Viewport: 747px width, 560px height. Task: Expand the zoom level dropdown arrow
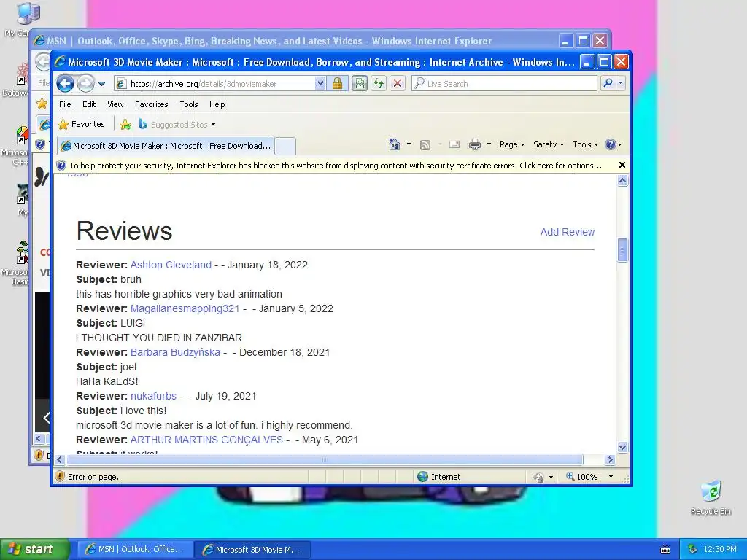click(x=611, y=477)
